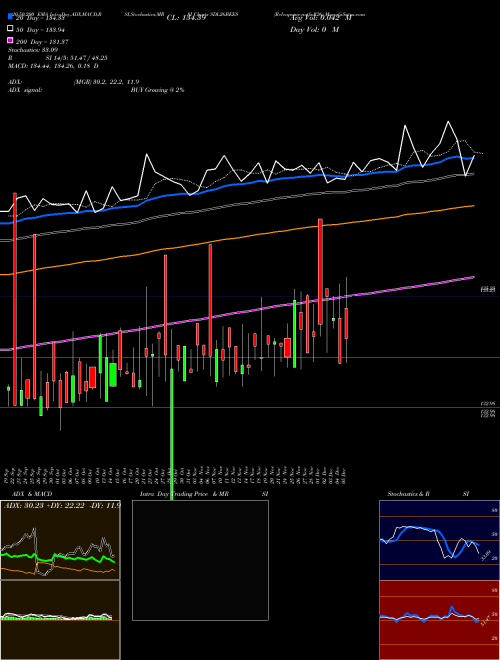Click the '(MGR) 30.2, 22.2, 11.9' values
This screenshot has height=660, width=500.
click(x=106, y=82)
